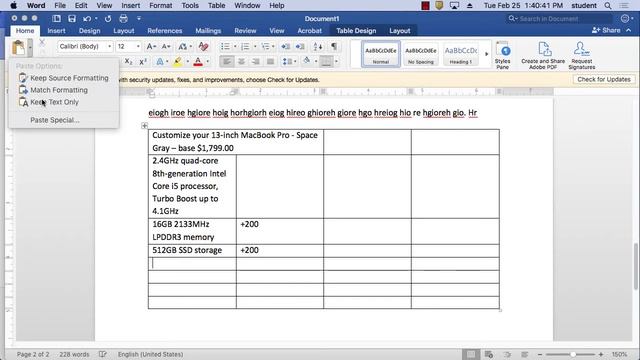Viewport: 640px width, 360px height.
Task: Select the Heading 1 style thumbnail
Action: (461, 54)
